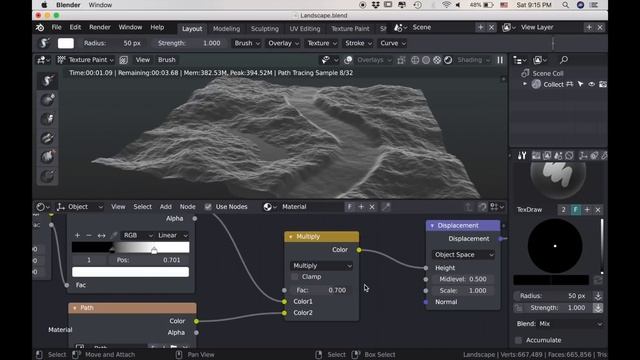640x360 pixels.
Task: Click Brush in 3D viewport header
Action: pyautogui.click(x=167, y=60)
